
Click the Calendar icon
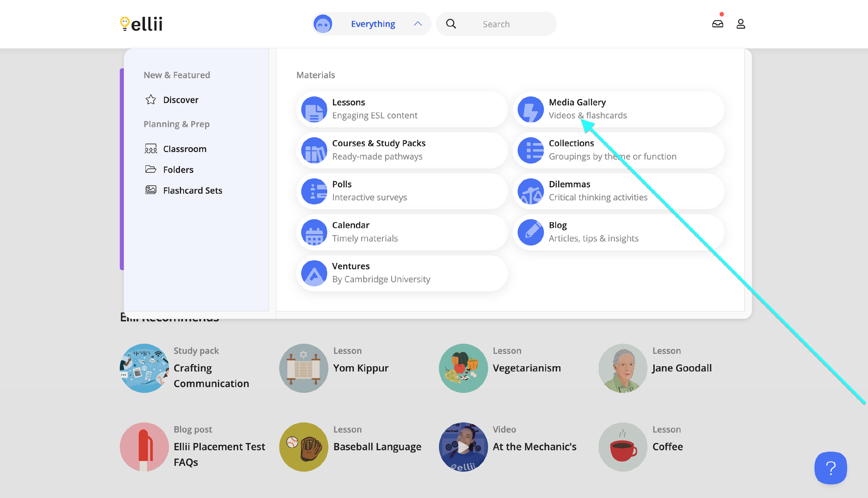pyautogui.click(x=314, y=232)
